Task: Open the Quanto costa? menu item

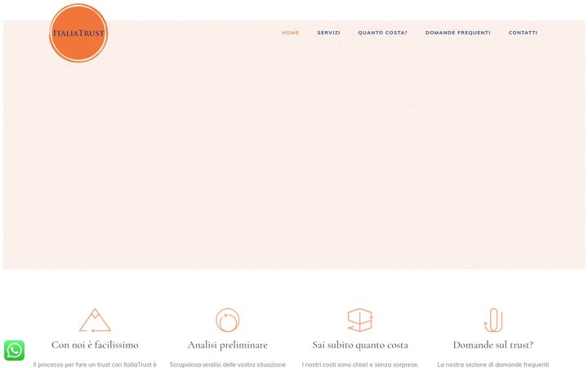Action: coord(382,33)
